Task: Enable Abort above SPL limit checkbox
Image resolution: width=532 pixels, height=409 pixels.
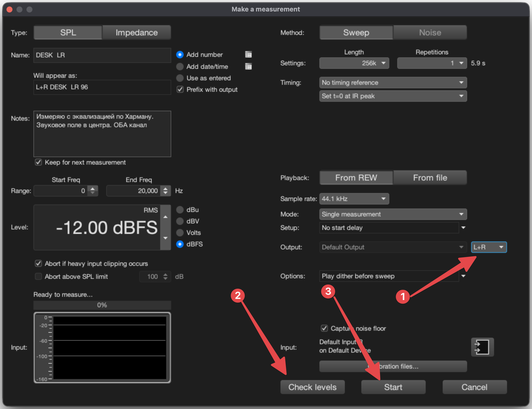Action: click(38, 277)
